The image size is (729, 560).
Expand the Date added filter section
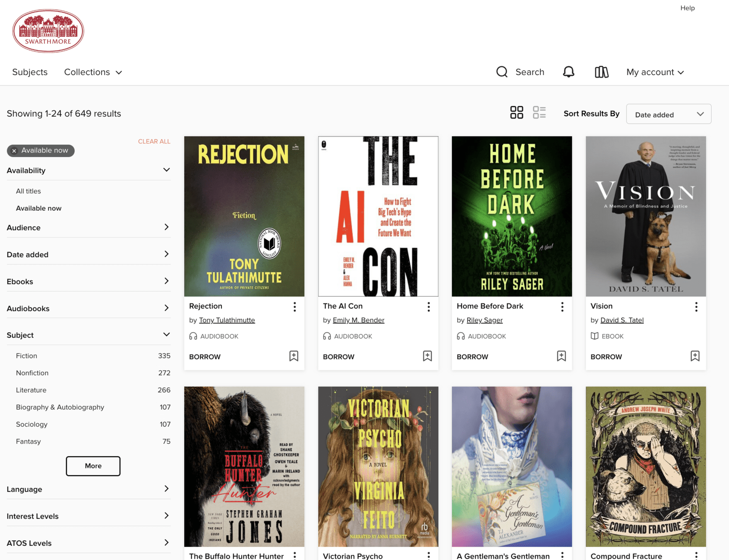click(88, 254)
